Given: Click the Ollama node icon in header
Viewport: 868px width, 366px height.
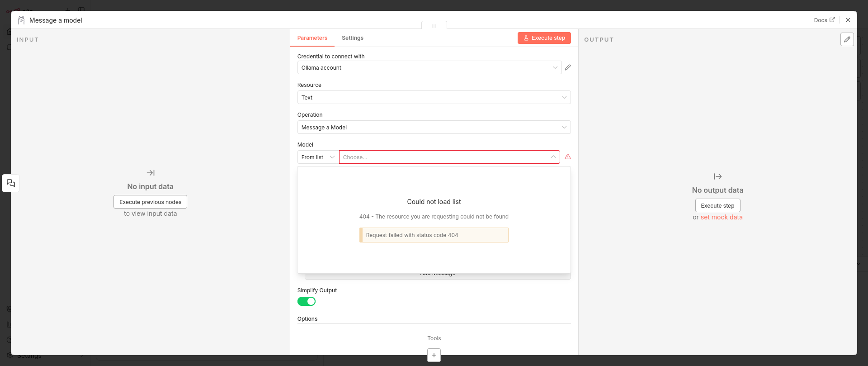Looking at the screenshot, I should [21, 20].
